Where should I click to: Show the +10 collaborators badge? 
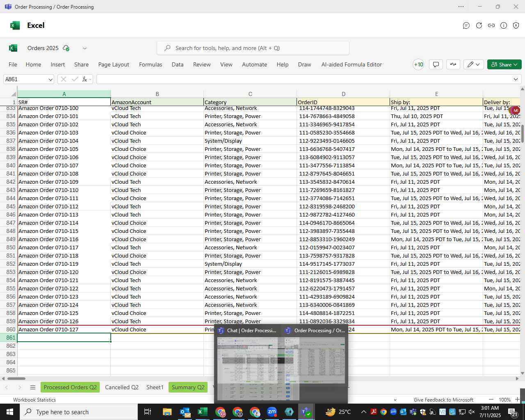(418, 64)
